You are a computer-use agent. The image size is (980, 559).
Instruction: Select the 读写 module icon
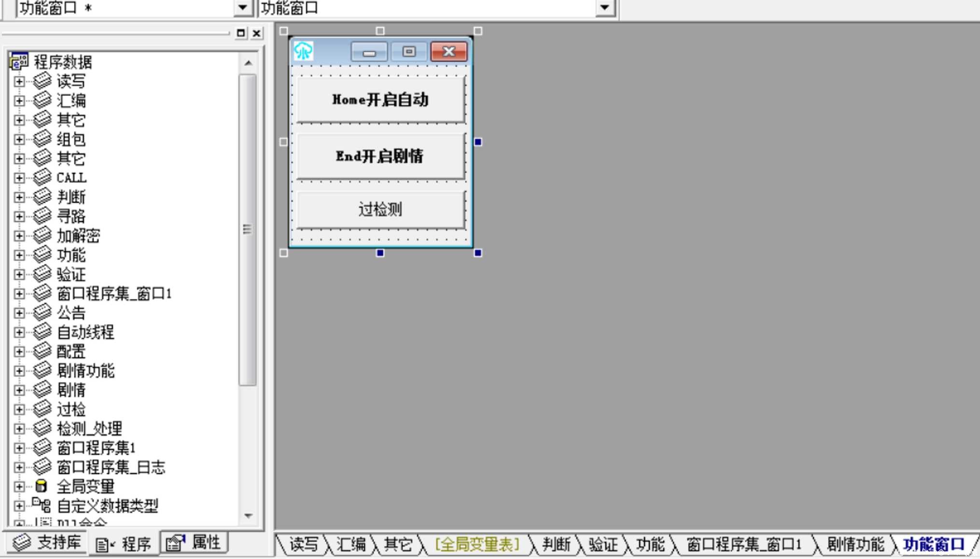point(42,81)
